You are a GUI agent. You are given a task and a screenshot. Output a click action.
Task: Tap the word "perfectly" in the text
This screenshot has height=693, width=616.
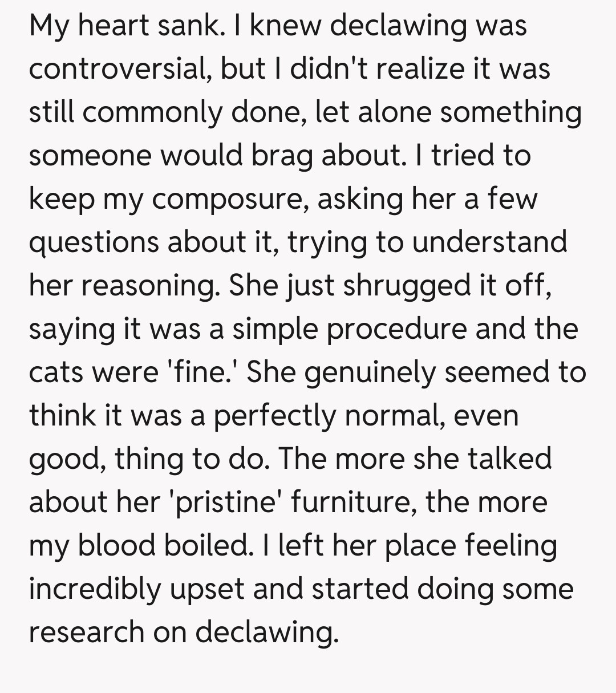(275, 415)
